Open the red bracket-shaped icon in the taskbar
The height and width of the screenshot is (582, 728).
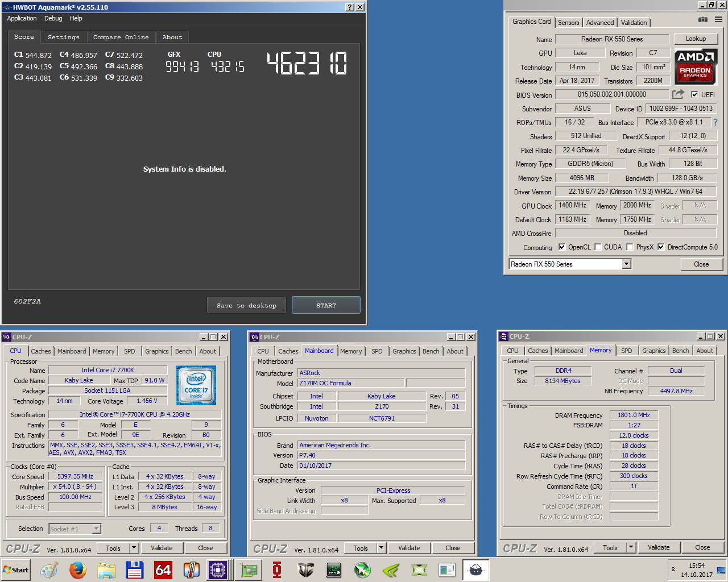[277, 569]
